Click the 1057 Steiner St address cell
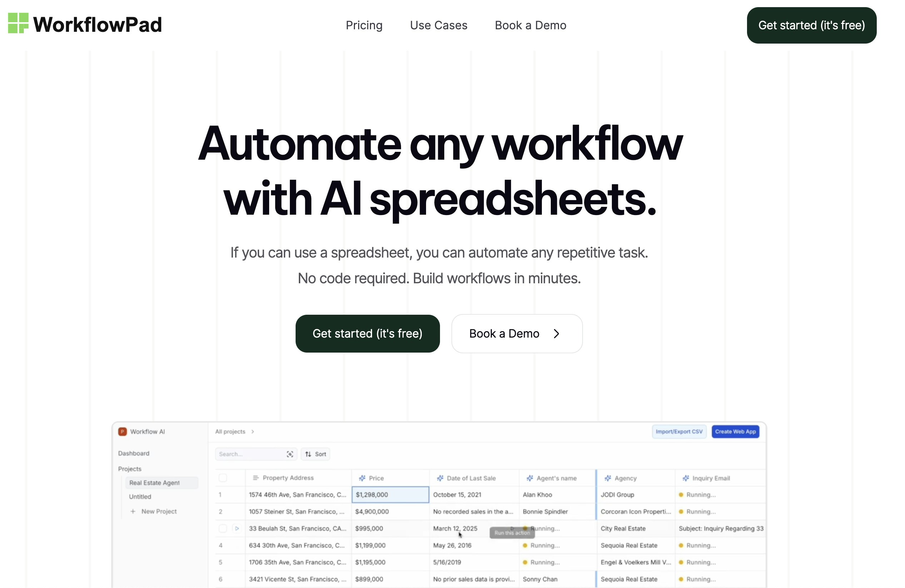Viewport: 905px width, 588px height. 298,511
